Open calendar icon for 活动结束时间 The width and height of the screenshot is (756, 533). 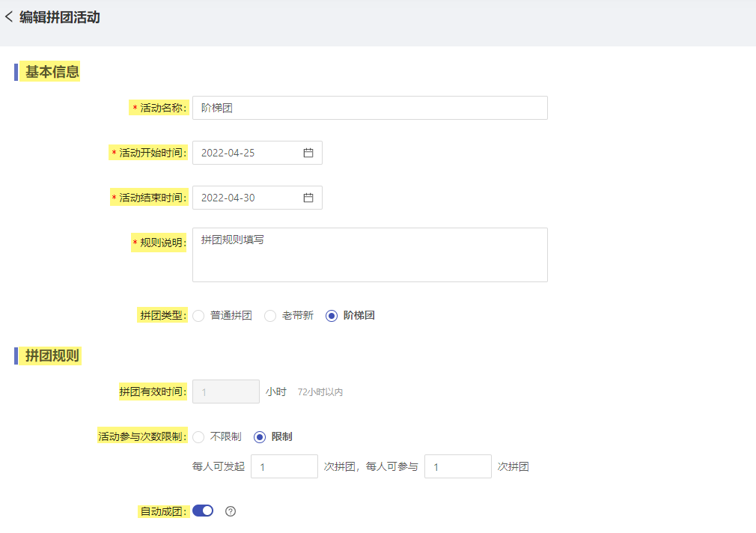308,198
